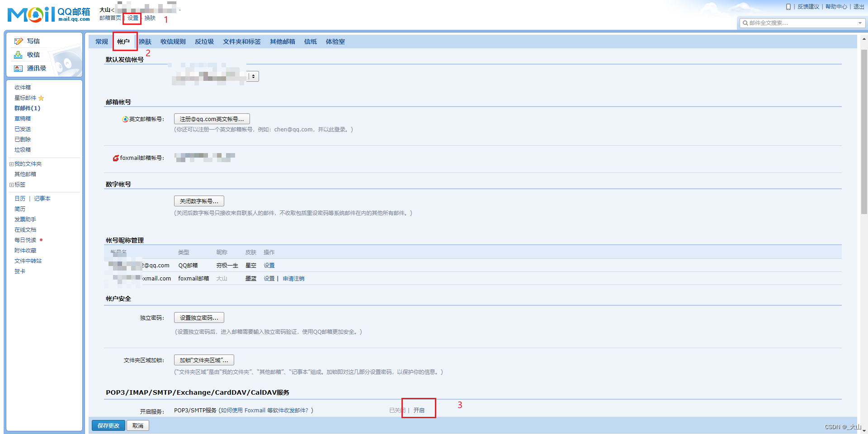
Task: Click the vertical scrollbar thumb
Action: (864, 131)
